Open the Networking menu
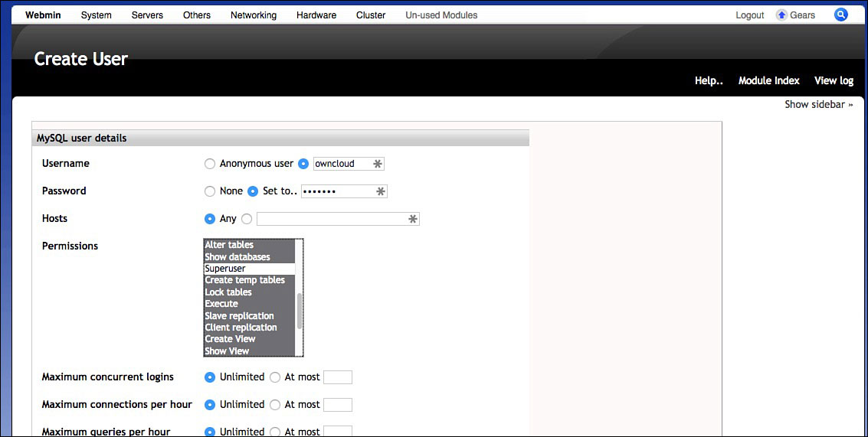Screen dimensions: 868x437 (x=254, y=15)
